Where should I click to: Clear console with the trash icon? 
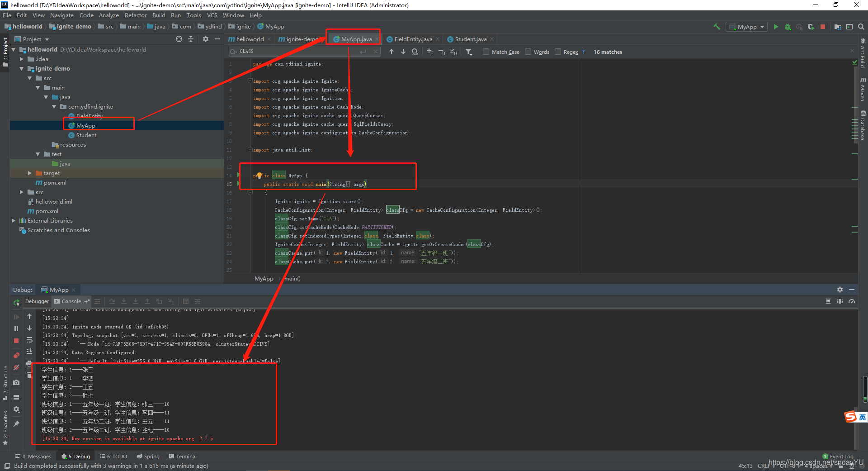point(29,375)
